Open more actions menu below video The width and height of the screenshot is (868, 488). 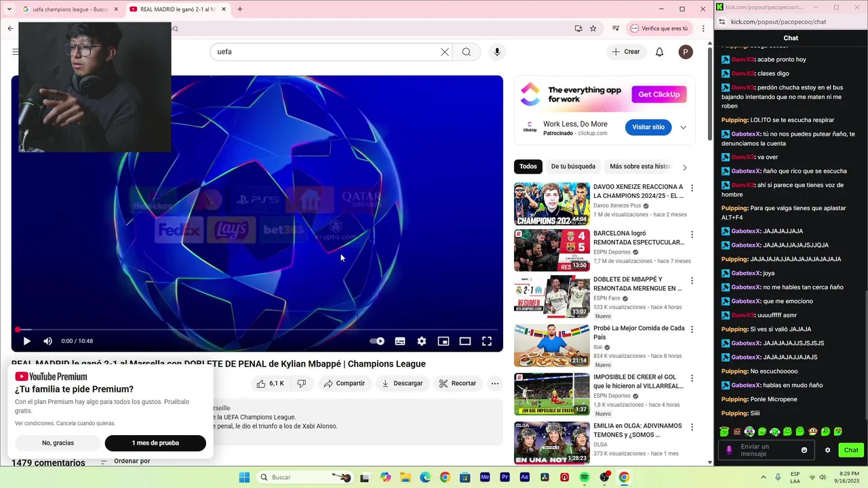[x=495, y=384]
